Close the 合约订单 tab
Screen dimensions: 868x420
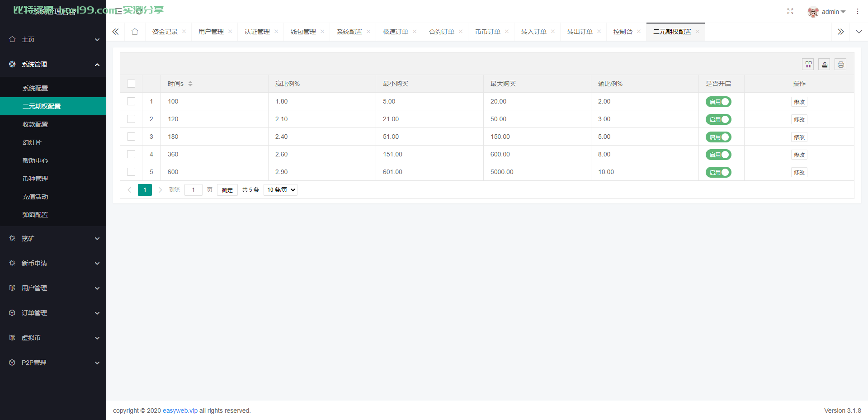pyautogui.click(x=461, y=32)
